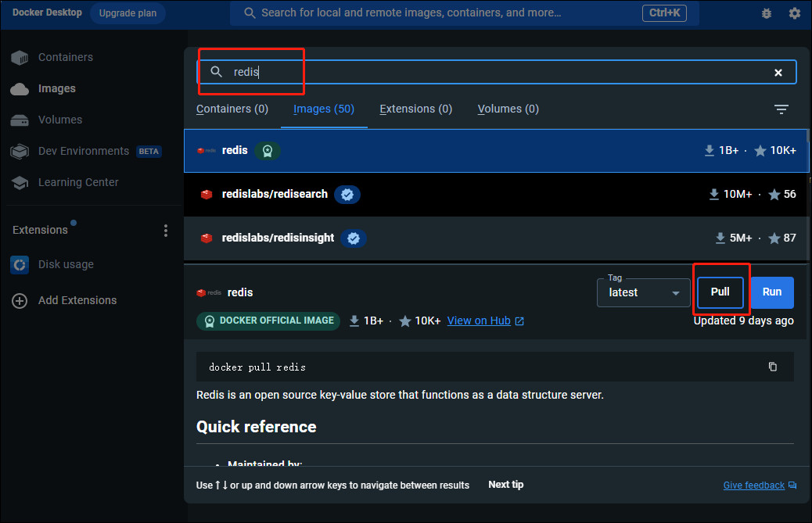Select the redislabs/redisearch result
Image resolution: width=812 pixels, height=523 pixels.
(x=496, y=195)
